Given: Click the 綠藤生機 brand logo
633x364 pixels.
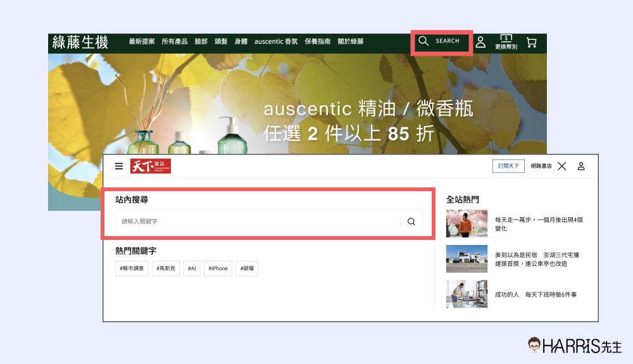Looking at the screenshot, I should tap(80, 42).
